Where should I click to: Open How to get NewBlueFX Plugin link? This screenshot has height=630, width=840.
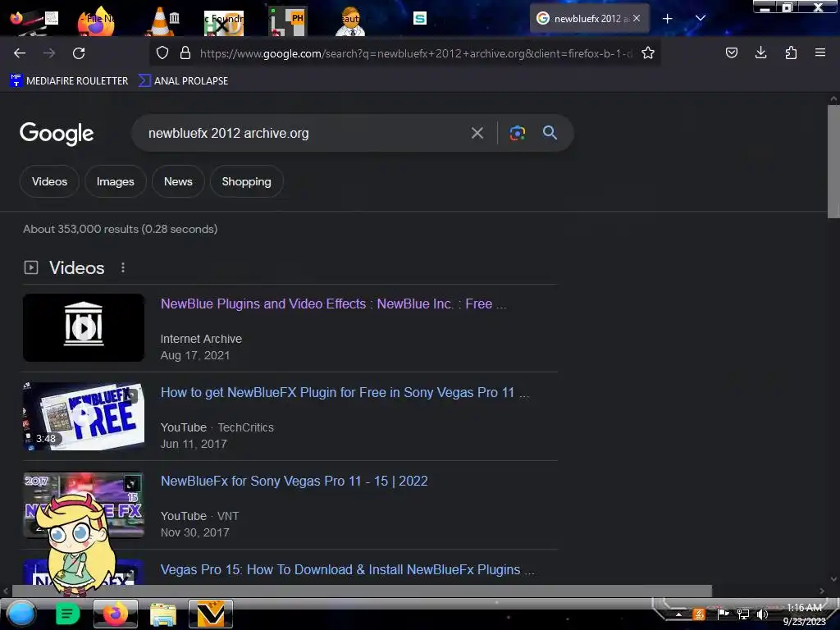345,392
